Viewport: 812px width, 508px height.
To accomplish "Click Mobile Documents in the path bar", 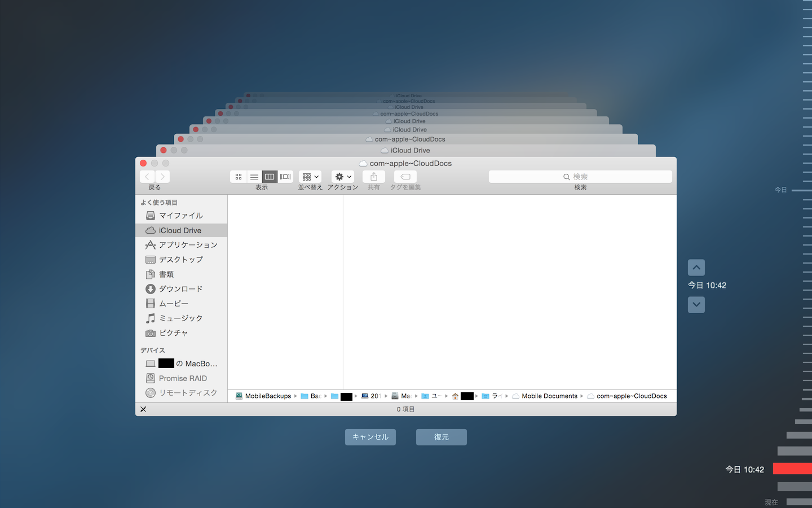I will click(545, 396).
